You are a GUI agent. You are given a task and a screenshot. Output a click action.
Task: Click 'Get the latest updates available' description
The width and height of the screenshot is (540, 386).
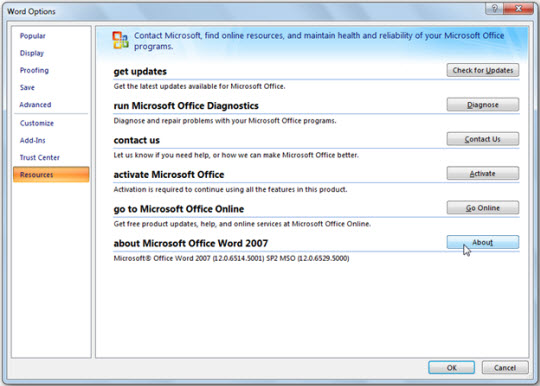click(199, 86)
